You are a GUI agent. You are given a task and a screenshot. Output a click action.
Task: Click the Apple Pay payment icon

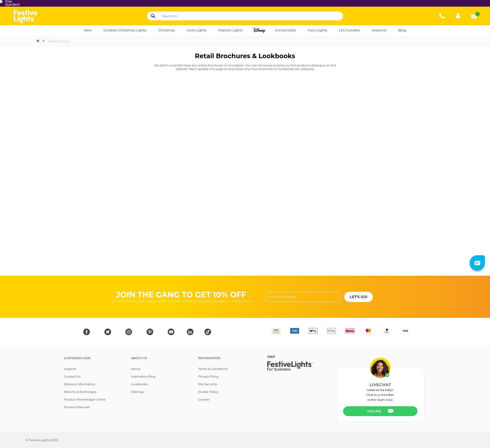click(313, 331)
